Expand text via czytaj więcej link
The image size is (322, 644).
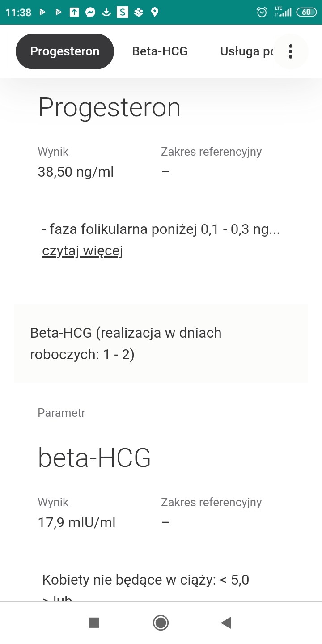[x=82, y=251]
